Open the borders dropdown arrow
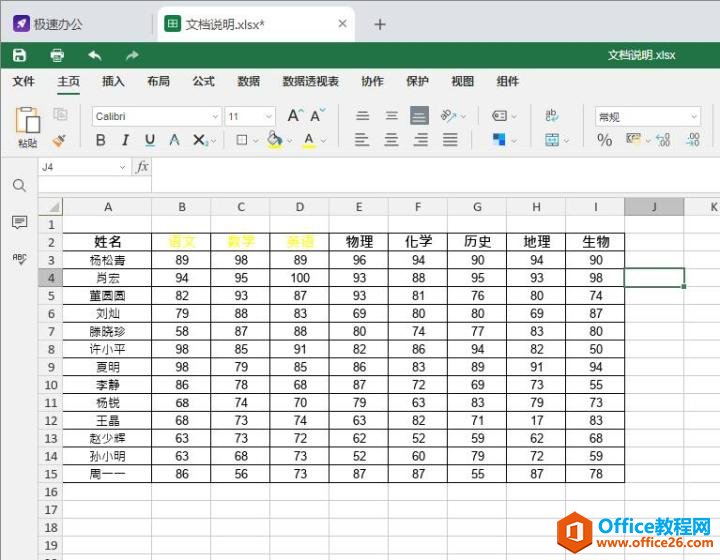720x560 pixels. click(x=256, y=140)
